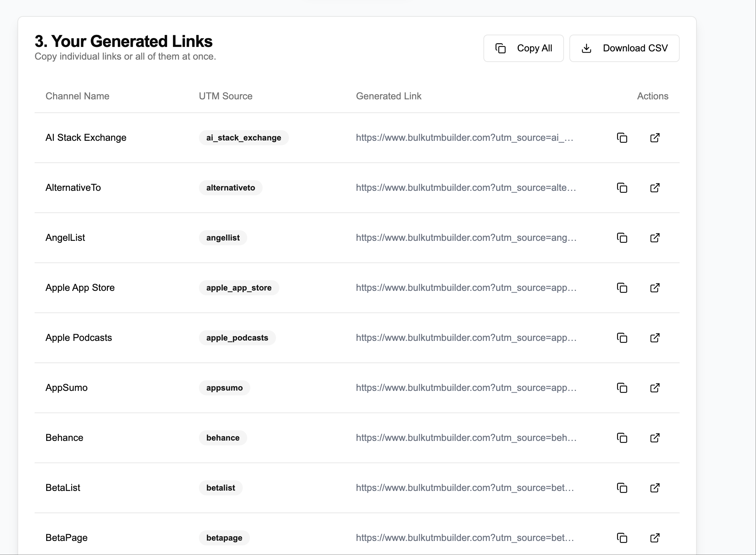756x555 pixels.
Task: Open AlternativeTo link in new tab
Action: pyautogui.click(x=655, y=188)
